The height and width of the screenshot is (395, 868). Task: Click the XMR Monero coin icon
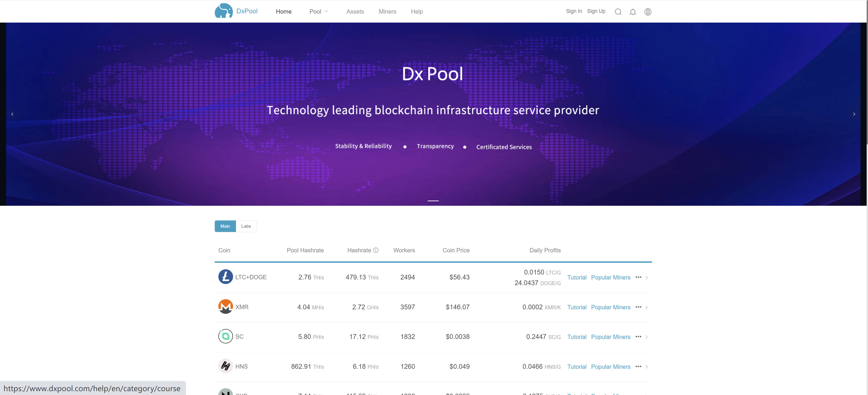click(225, 306)
